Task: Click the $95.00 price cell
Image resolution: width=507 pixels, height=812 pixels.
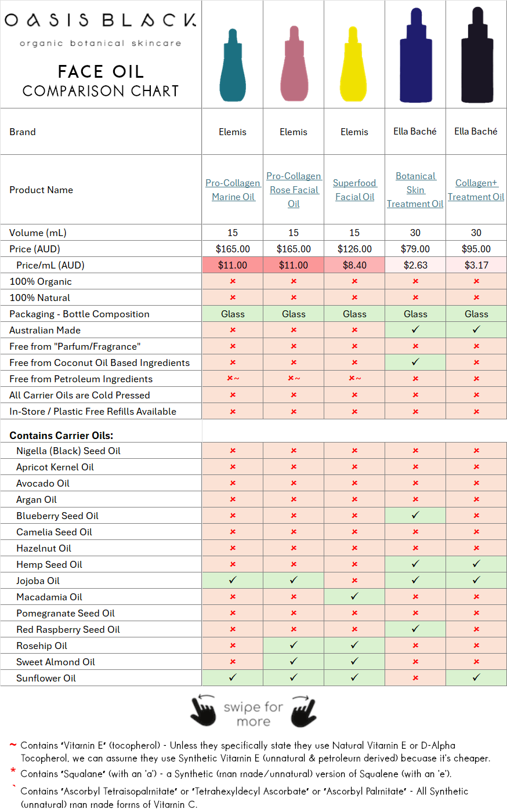Action: (476, 249)
